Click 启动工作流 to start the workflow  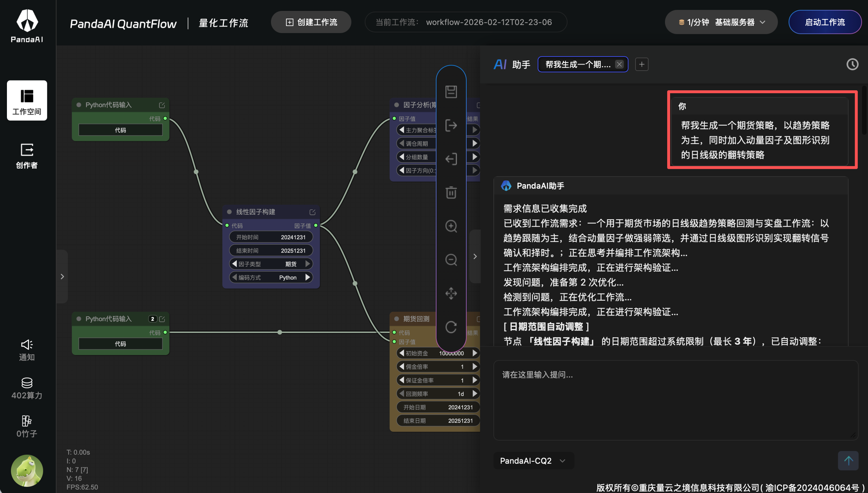point(825,22)
